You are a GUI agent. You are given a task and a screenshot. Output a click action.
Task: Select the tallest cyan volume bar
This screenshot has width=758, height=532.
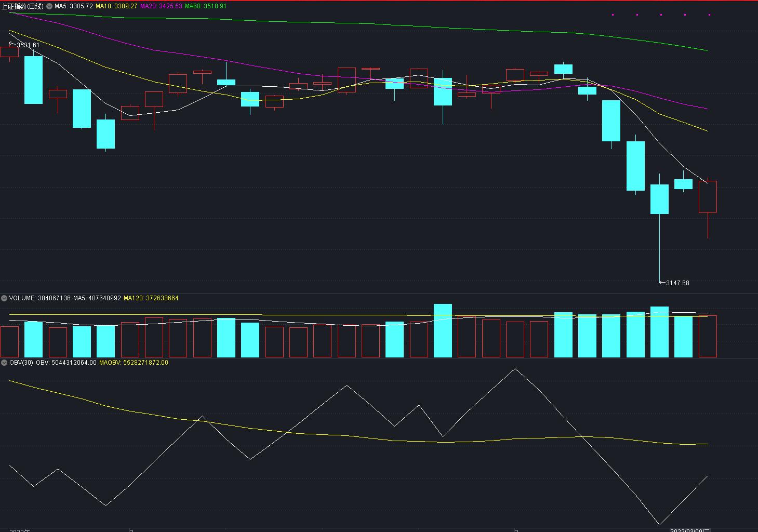point(443,330)
